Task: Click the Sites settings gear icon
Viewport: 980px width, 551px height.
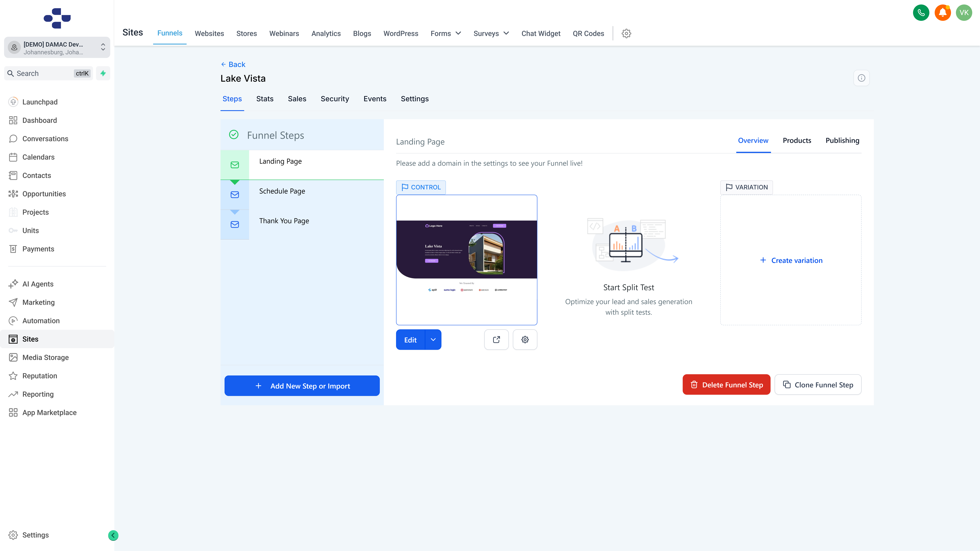Action: click(x=626, y=33)
